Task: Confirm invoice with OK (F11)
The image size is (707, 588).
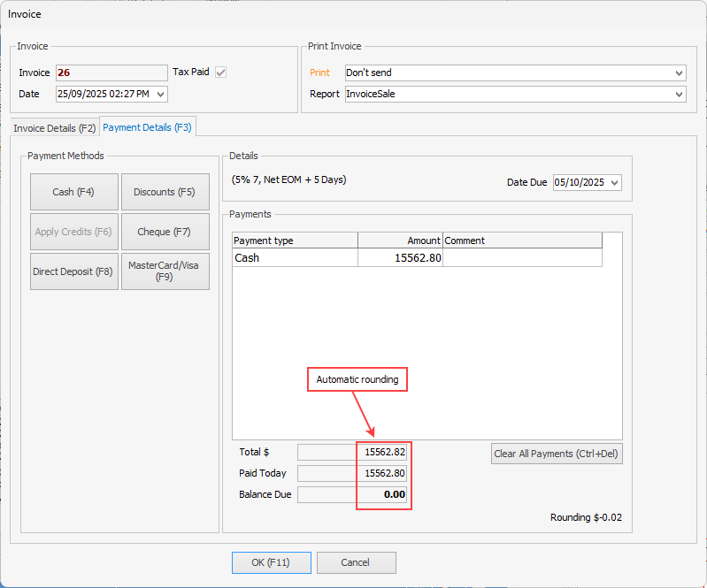Action: click(272, 562)
